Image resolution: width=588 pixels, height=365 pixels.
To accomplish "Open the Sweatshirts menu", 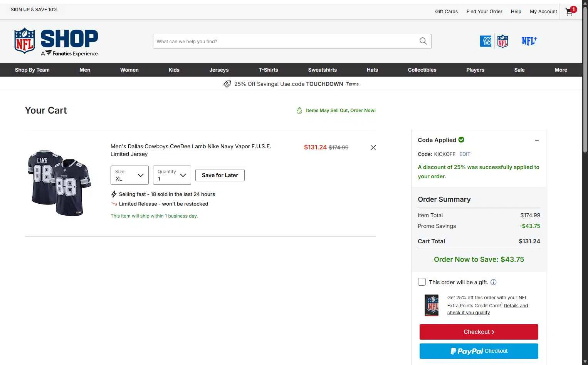I will click(323, 70).
